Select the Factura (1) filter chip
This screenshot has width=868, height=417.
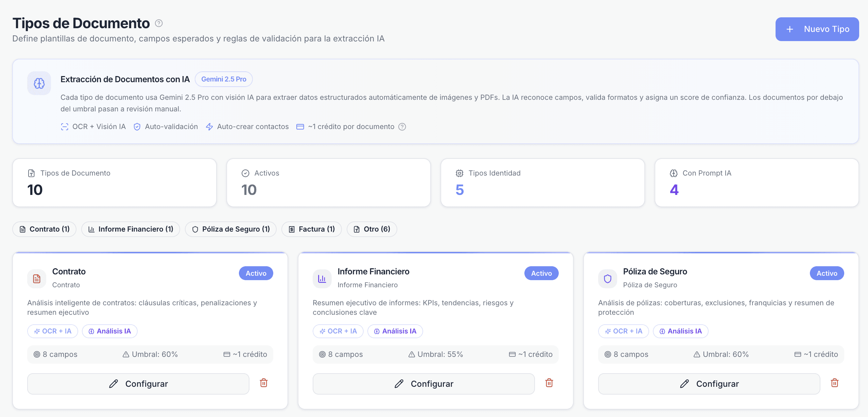pos(312,229)
